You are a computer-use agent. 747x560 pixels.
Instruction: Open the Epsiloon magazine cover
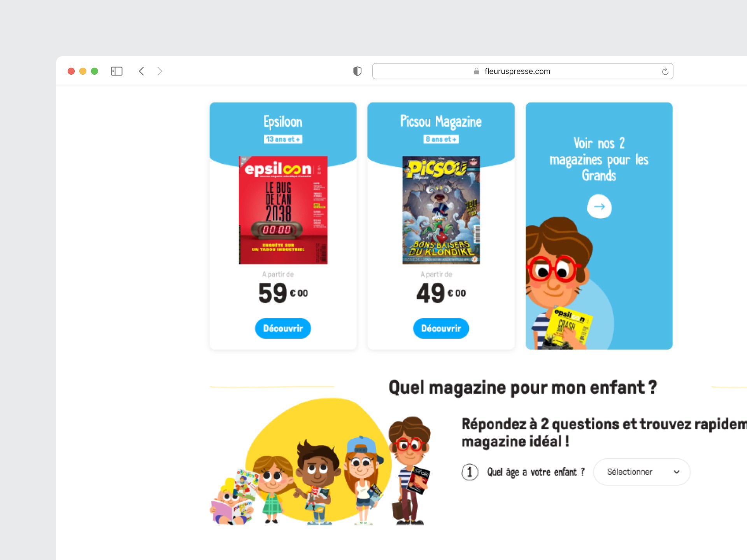coord(283,210)
